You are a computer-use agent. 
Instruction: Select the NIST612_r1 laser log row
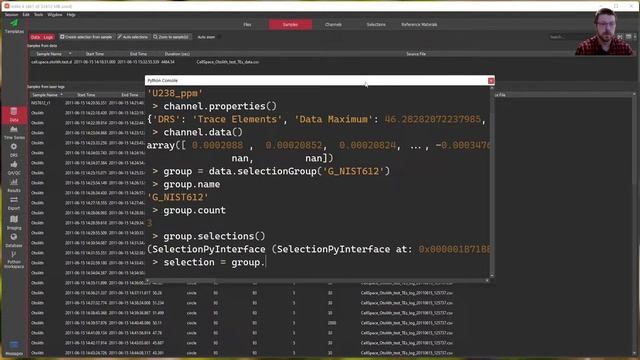(x=87, y=103)
